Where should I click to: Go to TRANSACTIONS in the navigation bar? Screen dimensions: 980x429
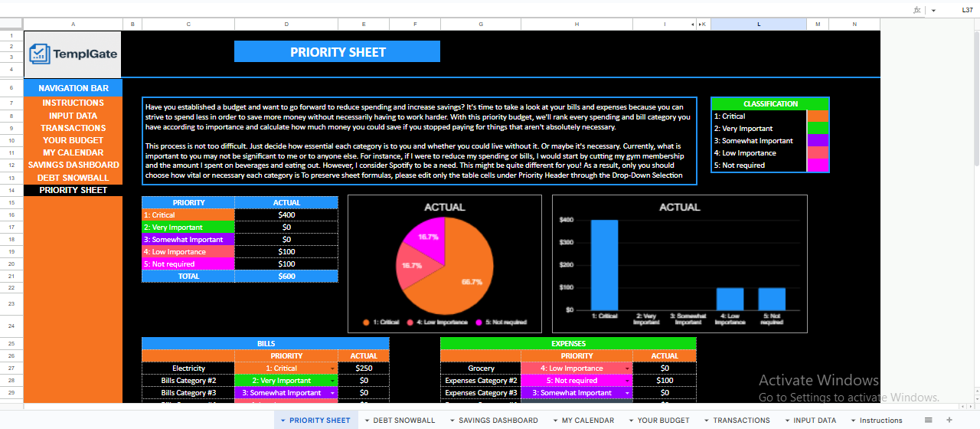pos(73,128)
